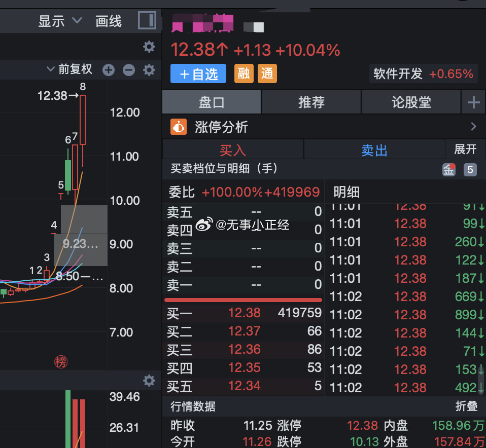Click 外盘 value 157.84万
This screenshot has height=448, width=486.
(x=460, y=441)
